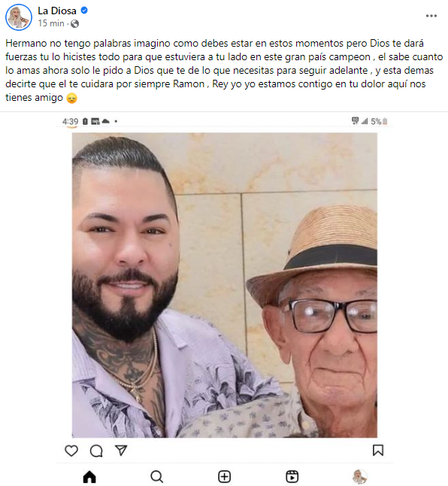Like the photo with the heart icon
This screenshot has height=486, width=448.
pyautogui.click(x=71, y=451)
